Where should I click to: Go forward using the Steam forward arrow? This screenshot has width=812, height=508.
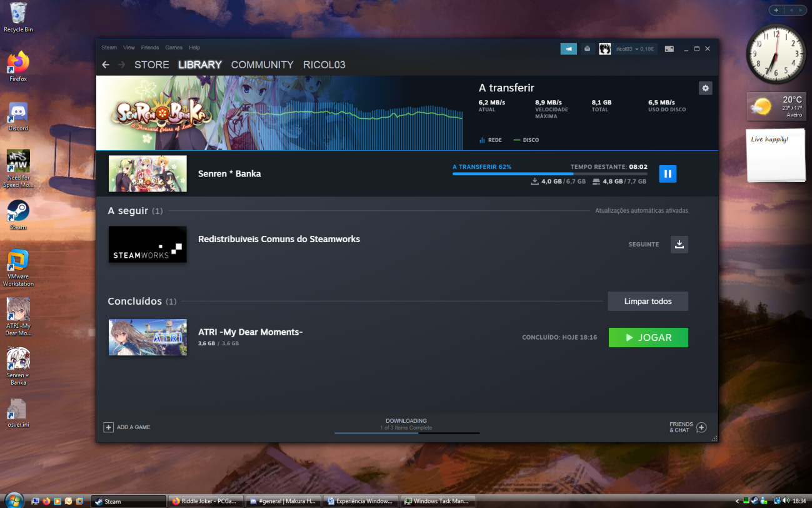pyautogui.click(x=121, y=64)
